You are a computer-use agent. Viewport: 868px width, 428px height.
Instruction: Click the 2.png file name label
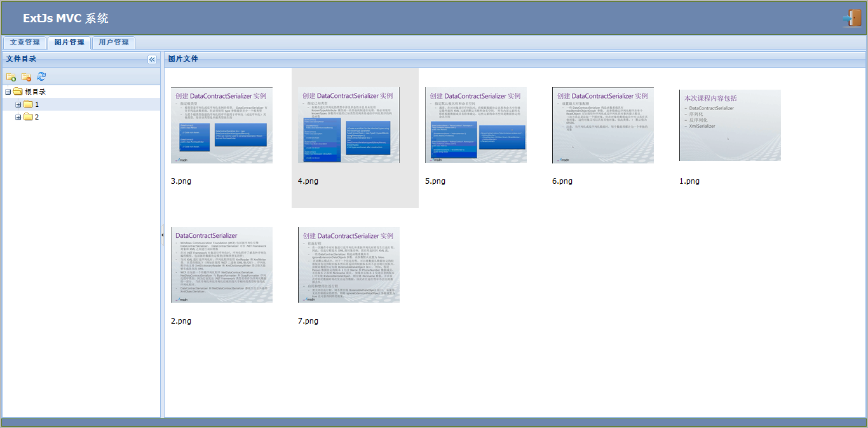click(x=181, y=321)
